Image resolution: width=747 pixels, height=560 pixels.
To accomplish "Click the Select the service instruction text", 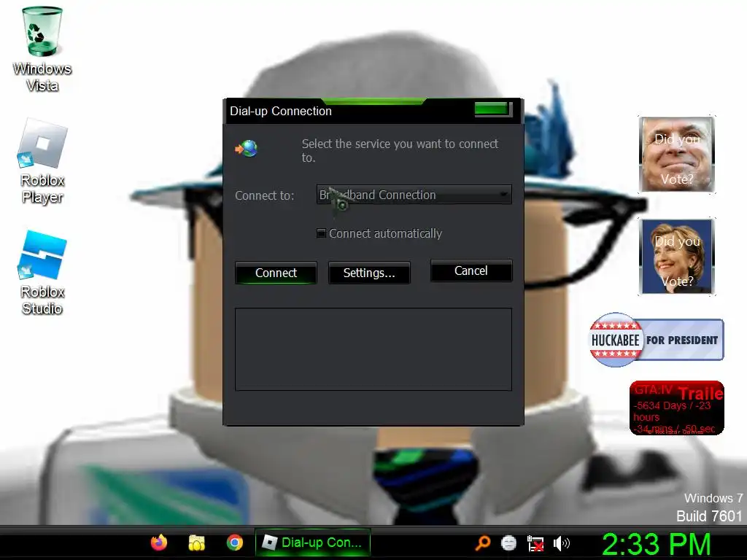I will (x=400, y=150).
